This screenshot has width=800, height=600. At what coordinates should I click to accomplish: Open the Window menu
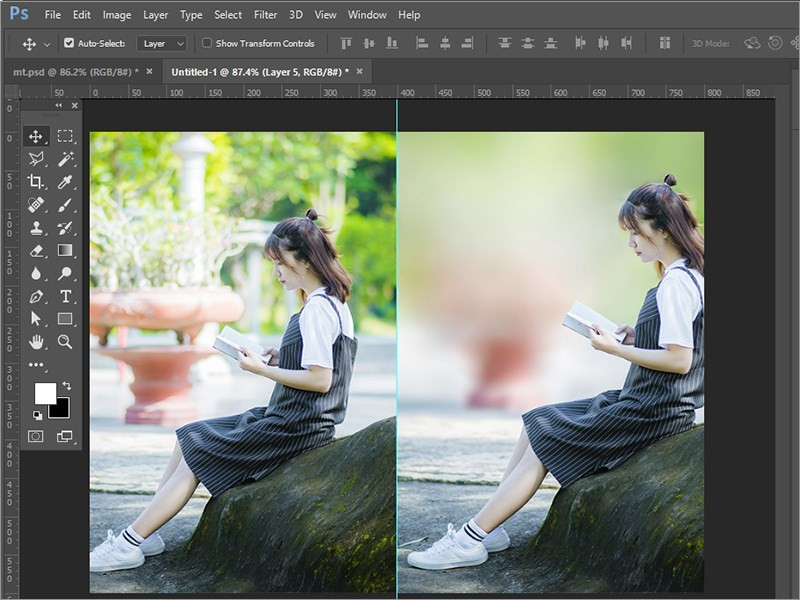[367, 14]
